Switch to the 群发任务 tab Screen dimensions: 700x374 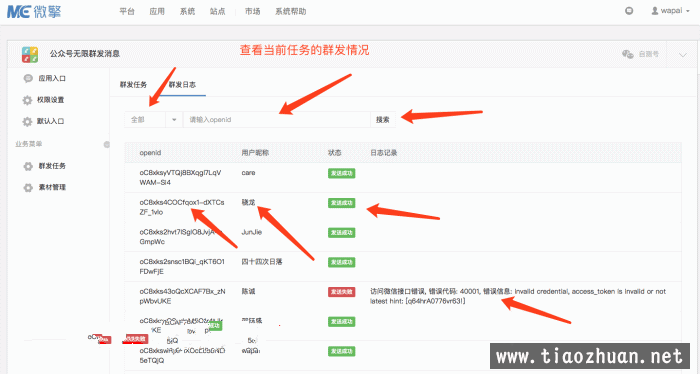pyautogui.click(x=133, y=84)
